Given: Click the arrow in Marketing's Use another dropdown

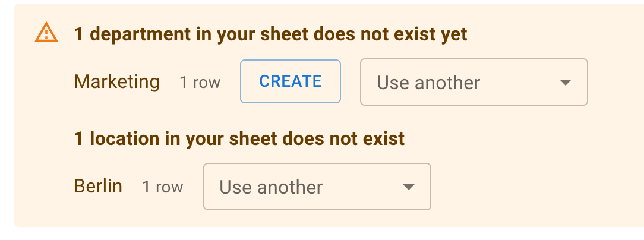Looking at the screenshot, I should [x=566, y=83].
